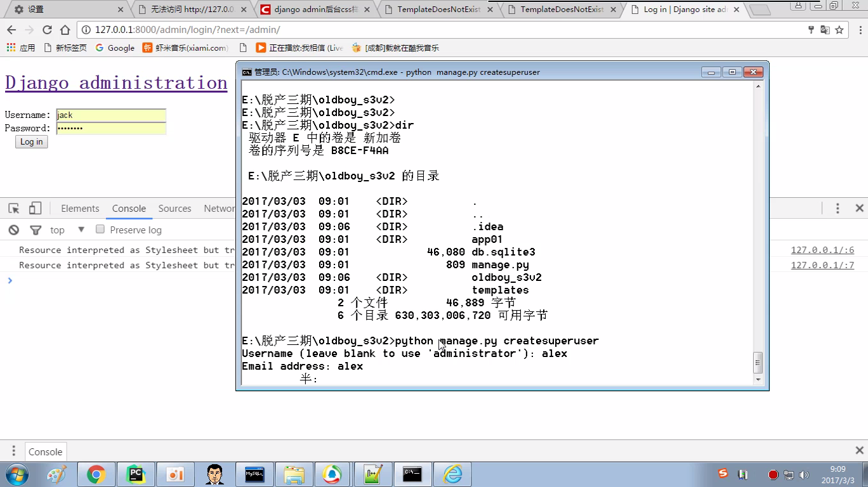The height and width of the screenshot is (487, 868).
Task: Open PyCharm from the taskbar
Action: pyautogui.click(x=136, y=474)
